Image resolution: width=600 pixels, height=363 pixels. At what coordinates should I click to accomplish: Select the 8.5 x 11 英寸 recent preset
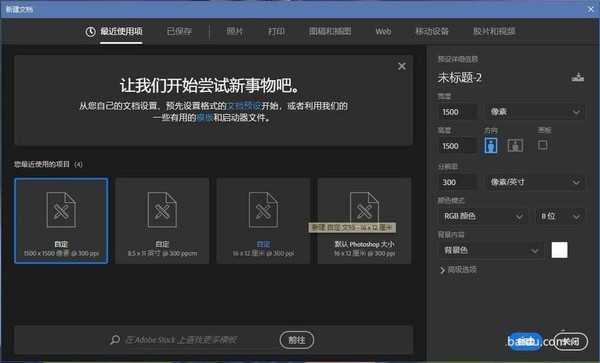pyautogui.click(x=162, y=221)
